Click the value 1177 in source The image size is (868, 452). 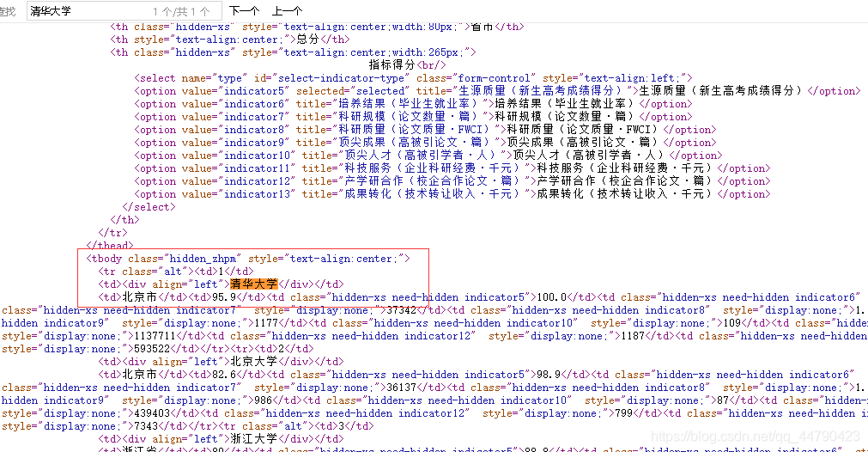point(265,323)
